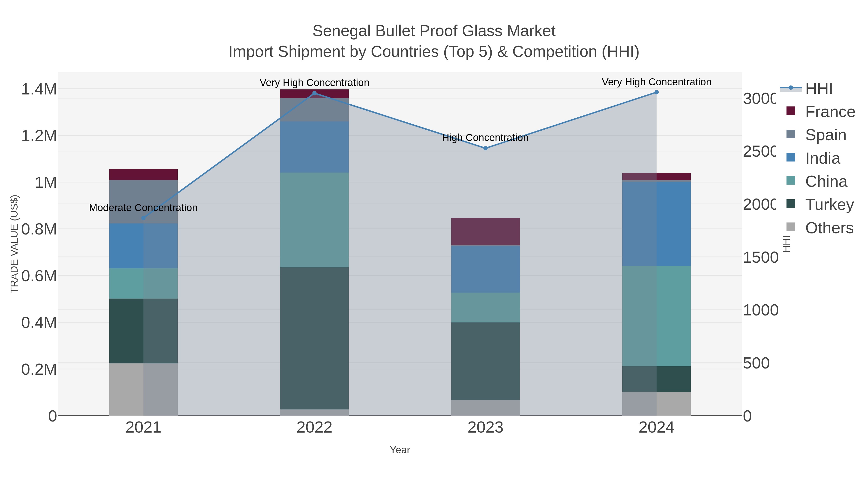Click the Turkey dark green legend swatch
868x488 pixels.
tap(791, 204)
